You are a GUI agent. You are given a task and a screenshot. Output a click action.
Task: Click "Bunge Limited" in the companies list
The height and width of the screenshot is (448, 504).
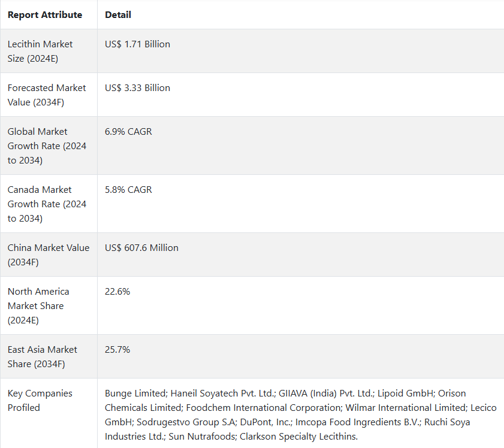(135, 393)
